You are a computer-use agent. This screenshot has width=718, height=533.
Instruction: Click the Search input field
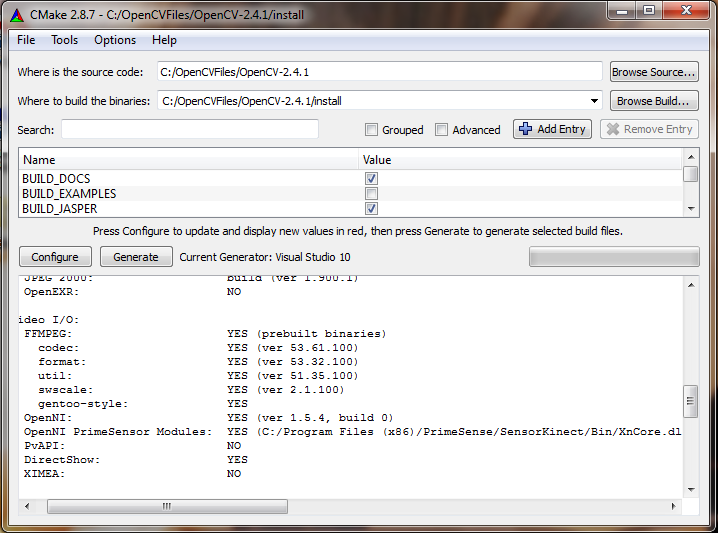click(190, 130)
